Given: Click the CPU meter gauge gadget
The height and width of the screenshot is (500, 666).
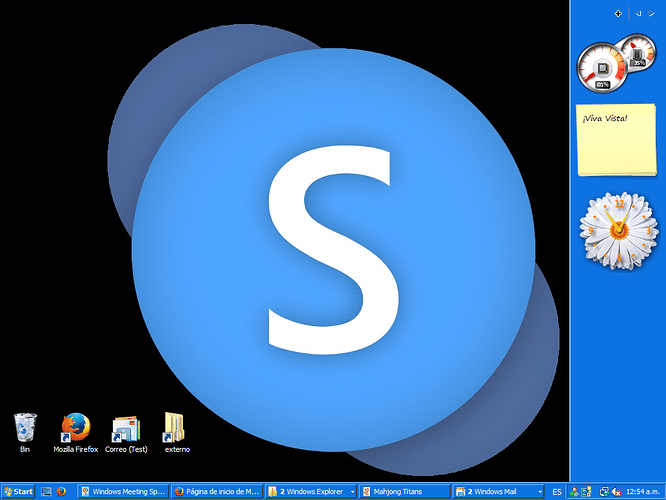Looking at the screenshot, I should pyautogui.click(x=601, y=68).
